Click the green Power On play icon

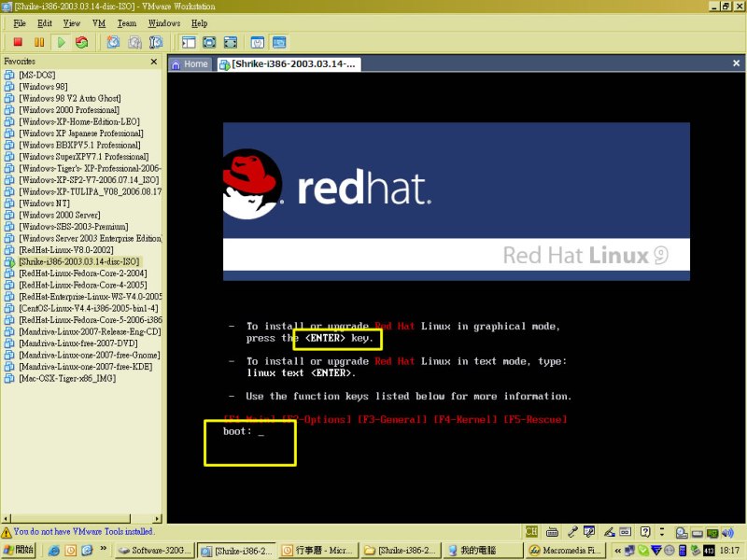(61, 42)
